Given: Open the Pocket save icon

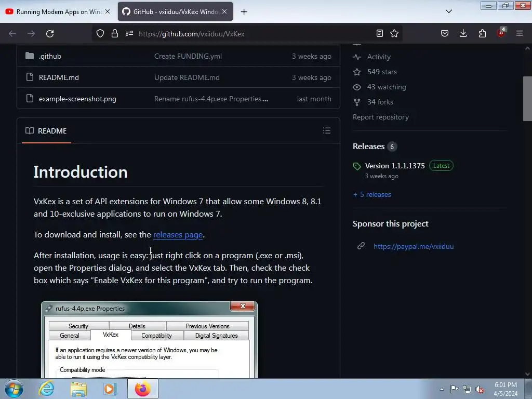Looking at the screenshot, I should click(x=445, y=33).
